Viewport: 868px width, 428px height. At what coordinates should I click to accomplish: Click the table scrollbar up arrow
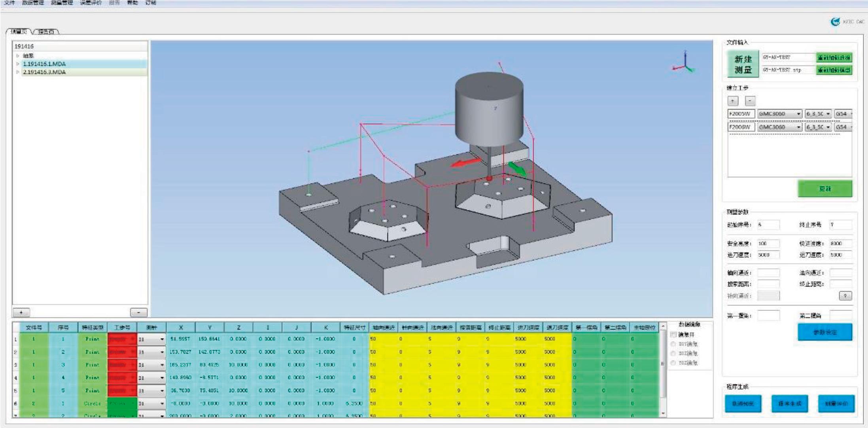tap(663, 327)
